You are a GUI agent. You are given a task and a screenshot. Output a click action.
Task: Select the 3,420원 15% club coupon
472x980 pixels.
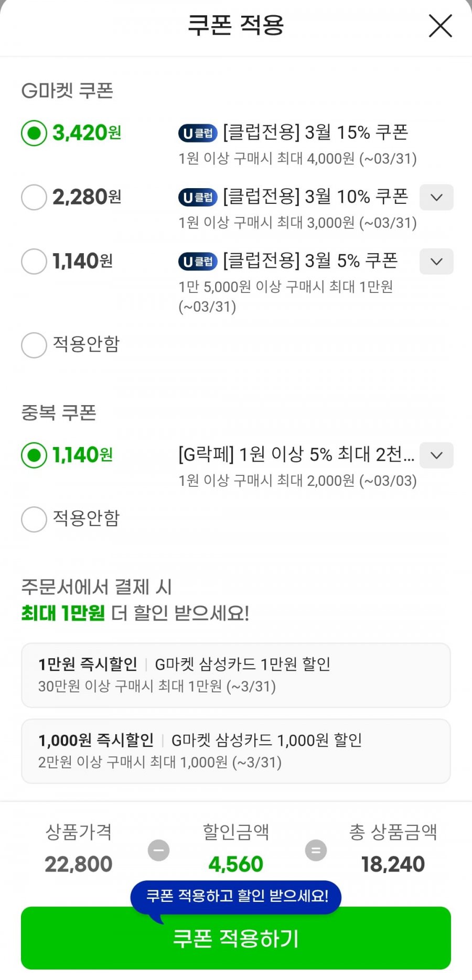pos(34,133)
